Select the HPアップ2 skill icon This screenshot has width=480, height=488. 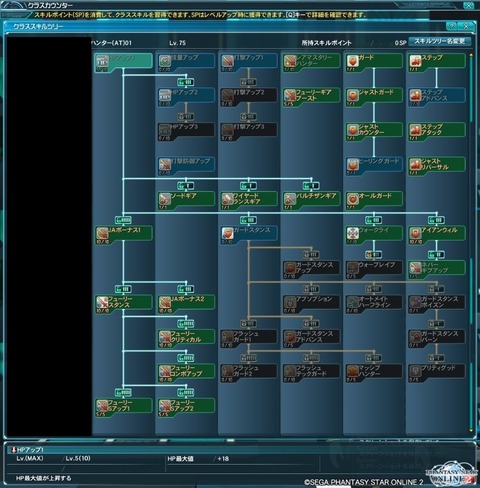point(165,96)
